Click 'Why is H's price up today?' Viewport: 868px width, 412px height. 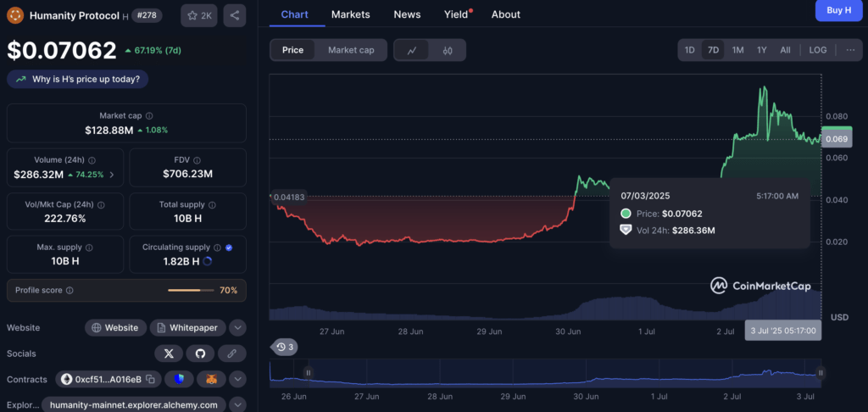77,79
